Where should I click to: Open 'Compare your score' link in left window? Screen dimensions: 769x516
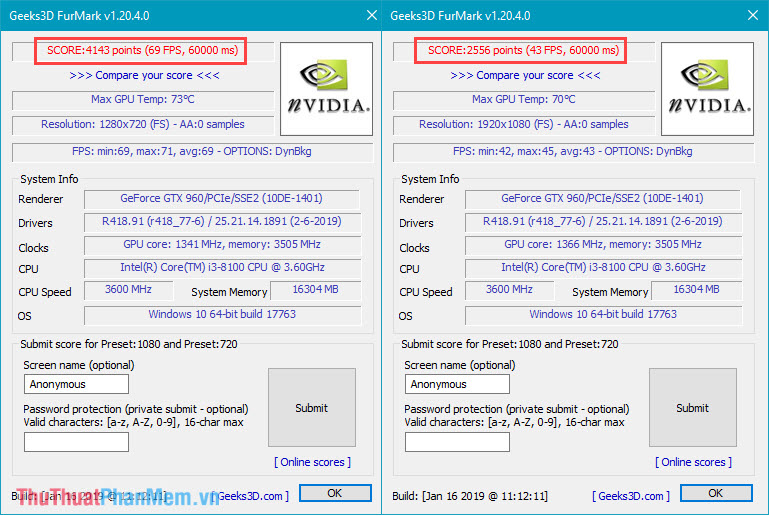point(144,76)
